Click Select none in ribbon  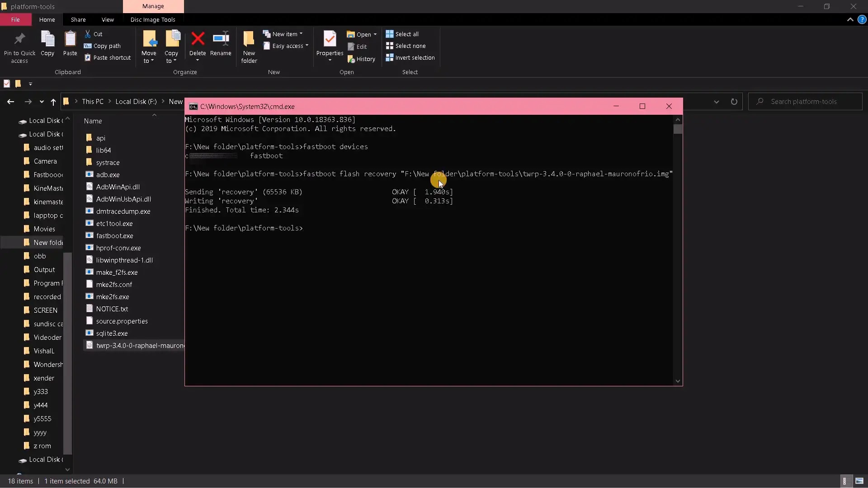click(406, 46)
